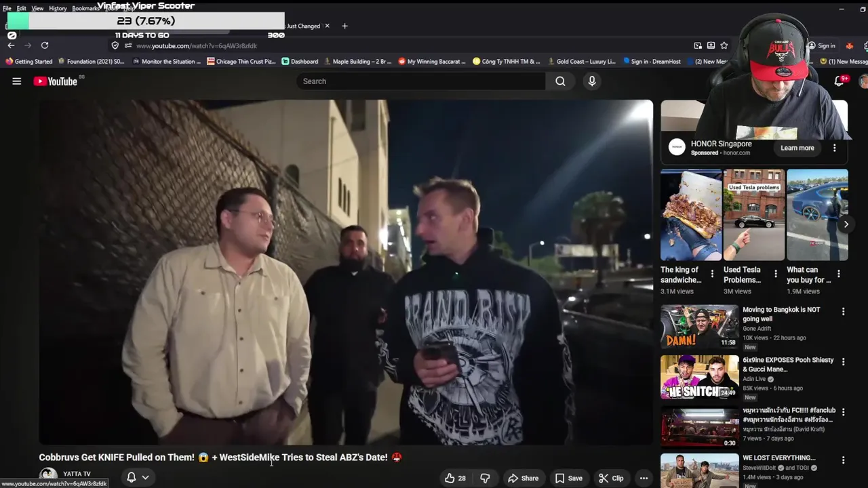Screen dimensions: 868x488
Task: Go to YouTube home via logo
Action: [56, 81]
